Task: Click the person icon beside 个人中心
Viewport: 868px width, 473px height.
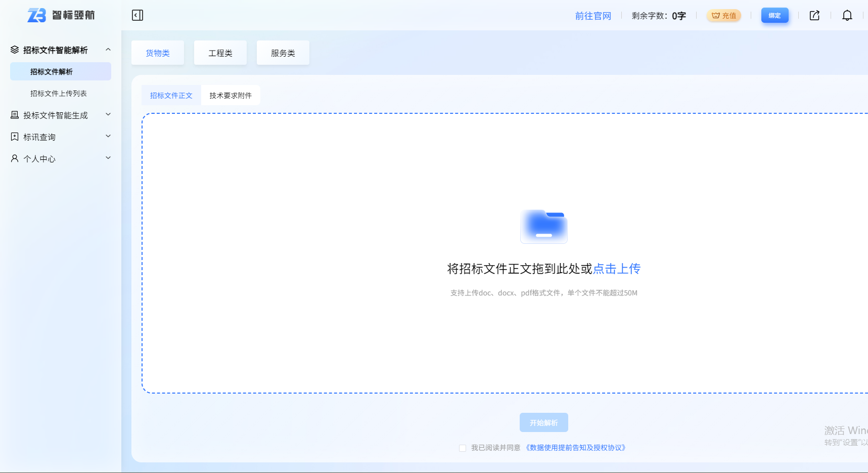Action: pos(15,158)
